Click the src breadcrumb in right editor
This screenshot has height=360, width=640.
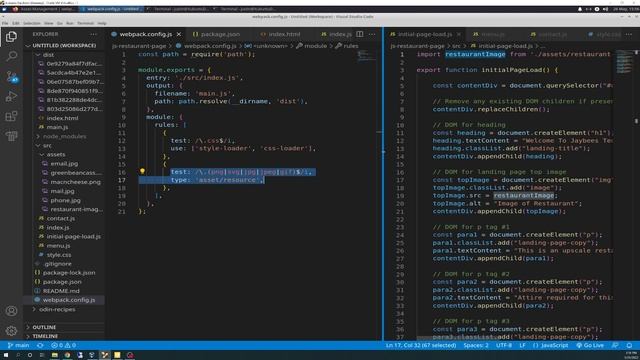pos(456,46)
